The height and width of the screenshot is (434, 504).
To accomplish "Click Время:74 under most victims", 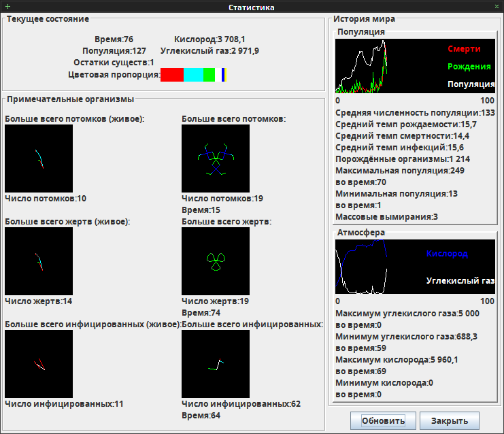I will pos(201,313).
